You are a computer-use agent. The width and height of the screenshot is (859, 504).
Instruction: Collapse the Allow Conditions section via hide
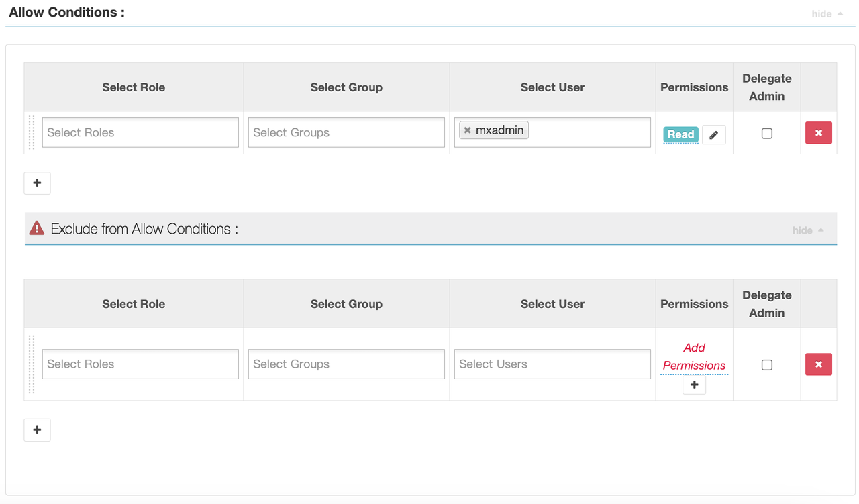[x=827, y=13]
